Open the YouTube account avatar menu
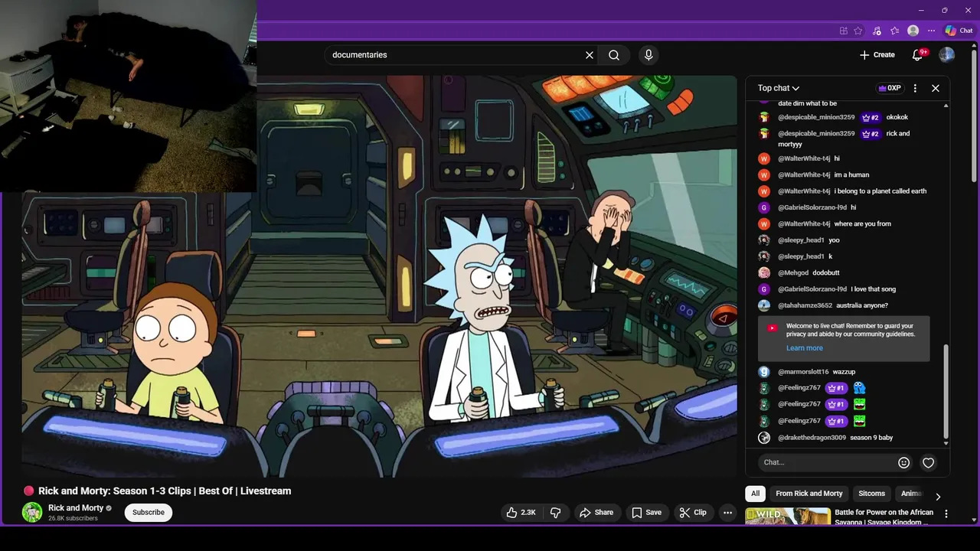The height and width of the screenshot is (551, 980). [x=947, y=55]
